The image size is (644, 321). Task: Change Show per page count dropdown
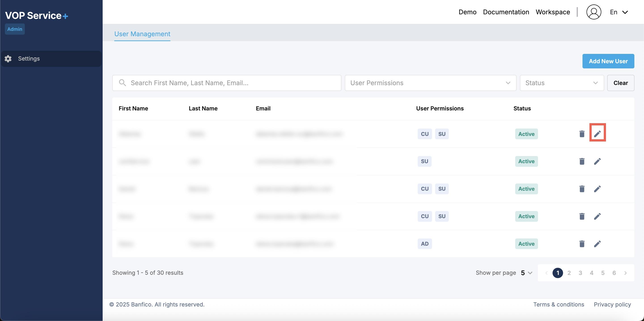(x=526, y=273)
